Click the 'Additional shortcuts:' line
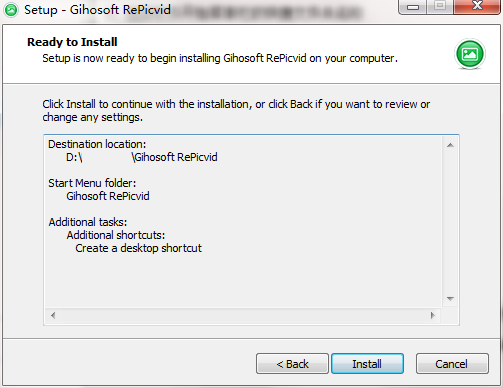 (x=116, y=235)
